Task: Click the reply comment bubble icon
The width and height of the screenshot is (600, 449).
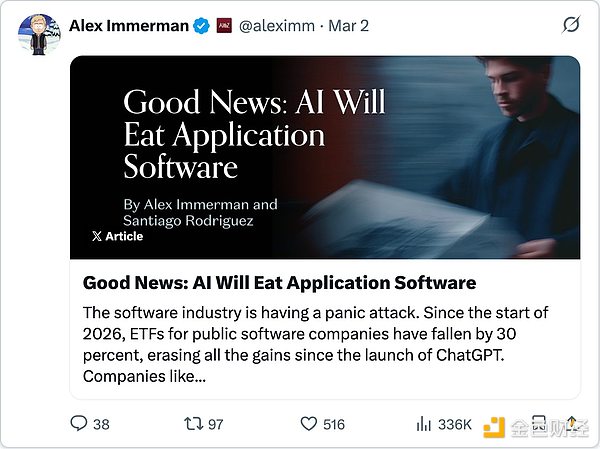Action: [79, 424]
